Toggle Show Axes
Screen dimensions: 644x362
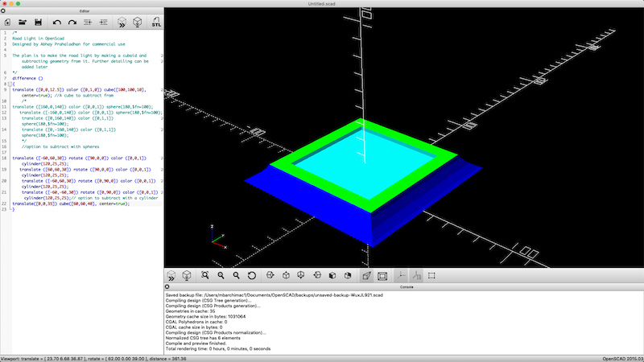pos(401,276)
